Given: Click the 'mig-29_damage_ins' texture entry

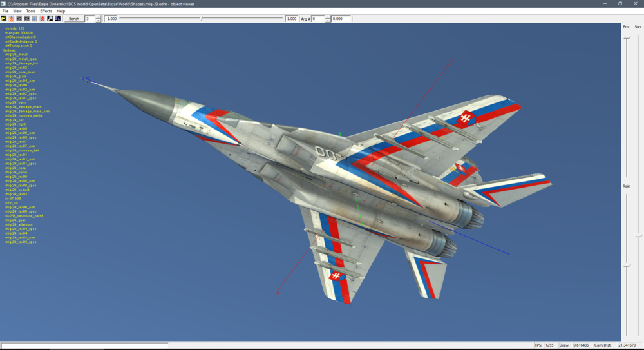Looking at the screenshot, I should pos(22,63).
